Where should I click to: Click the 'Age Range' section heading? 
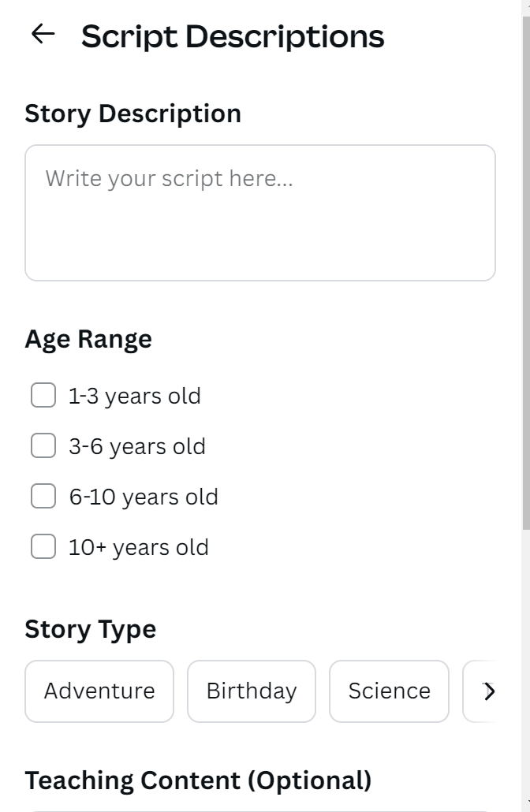88,339
